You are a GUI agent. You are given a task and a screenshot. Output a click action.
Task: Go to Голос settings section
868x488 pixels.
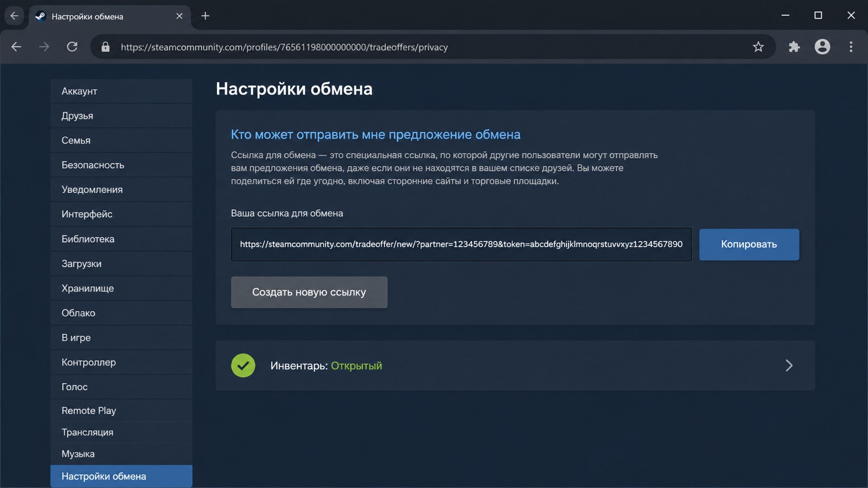pos(122,387)
